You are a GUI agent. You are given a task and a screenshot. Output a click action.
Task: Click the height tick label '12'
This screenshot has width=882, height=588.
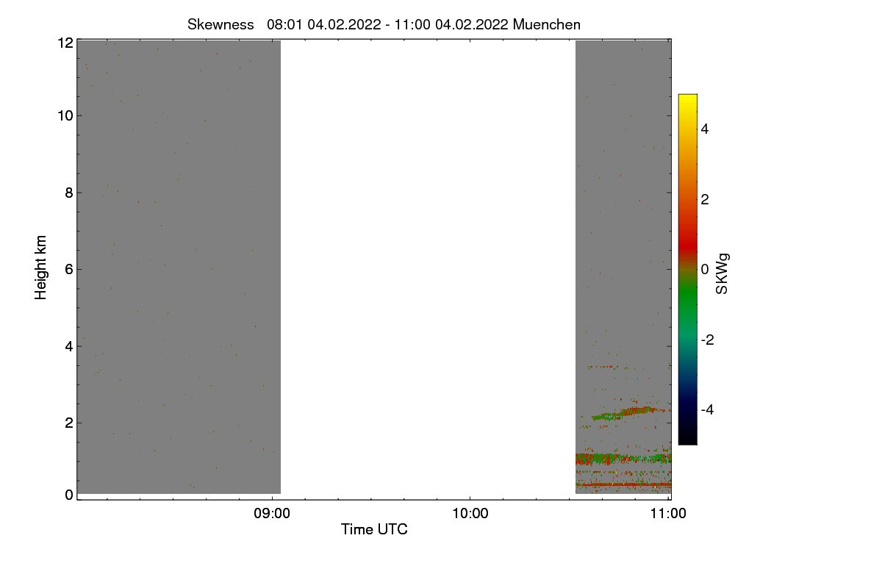click(65, 43)
